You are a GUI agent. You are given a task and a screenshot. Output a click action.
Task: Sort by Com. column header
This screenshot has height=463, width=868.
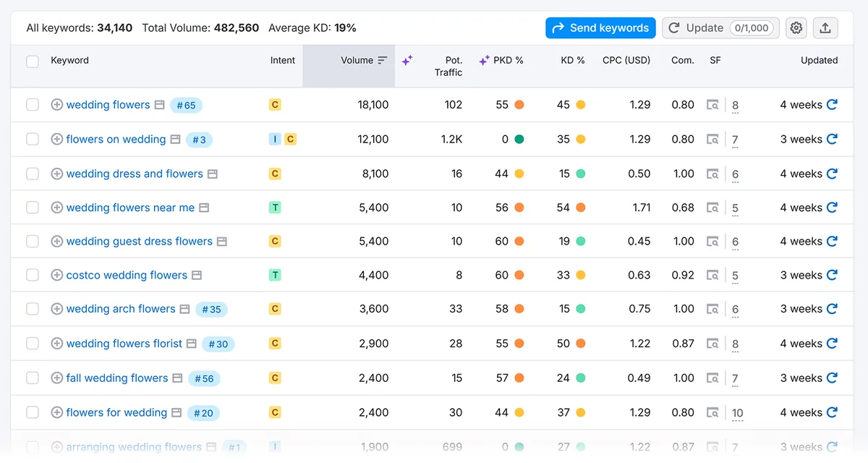click(683, 61)
